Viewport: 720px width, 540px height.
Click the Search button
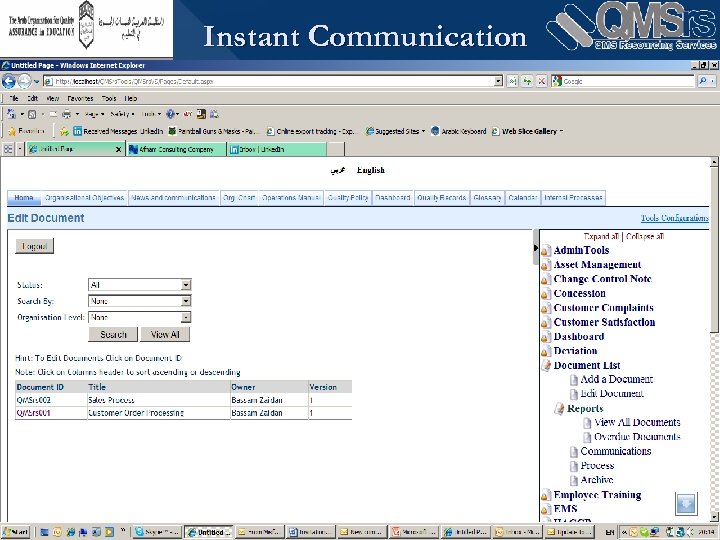(x=113, y=334)
